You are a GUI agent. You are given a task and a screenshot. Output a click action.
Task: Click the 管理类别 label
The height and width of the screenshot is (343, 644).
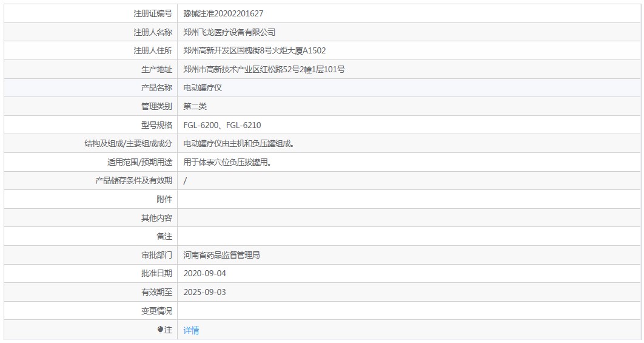[x=156, y=106]
